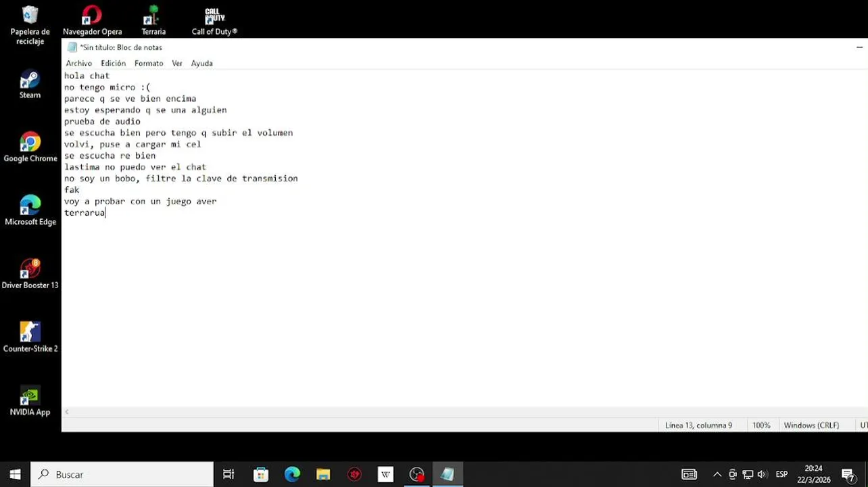Open the Papelera de reciclaje desktop icon

tap(30, 25)
